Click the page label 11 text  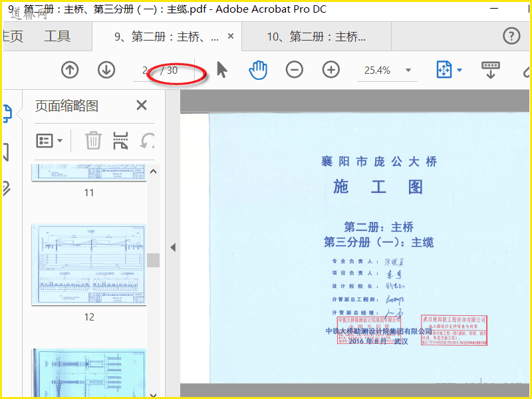point(89,193)
